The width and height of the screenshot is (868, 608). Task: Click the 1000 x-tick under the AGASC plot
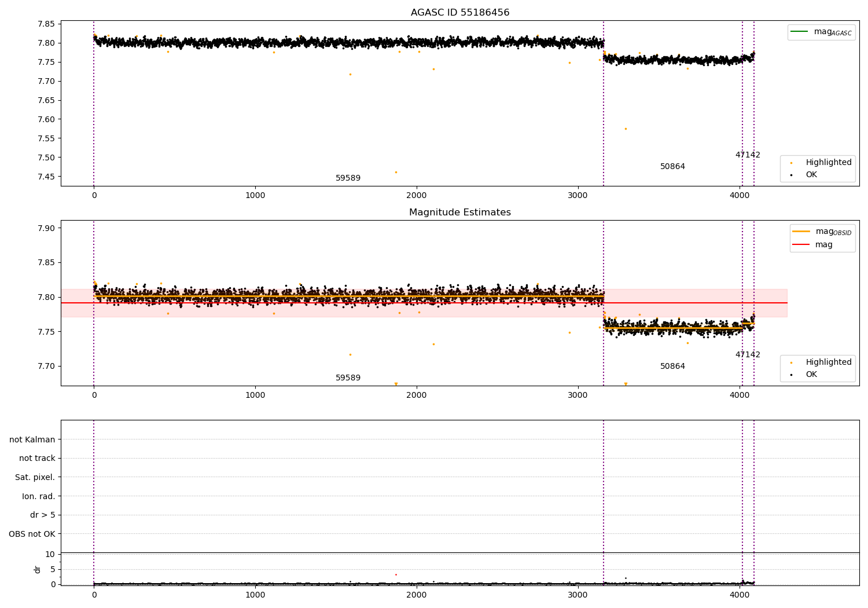(255, 196)
